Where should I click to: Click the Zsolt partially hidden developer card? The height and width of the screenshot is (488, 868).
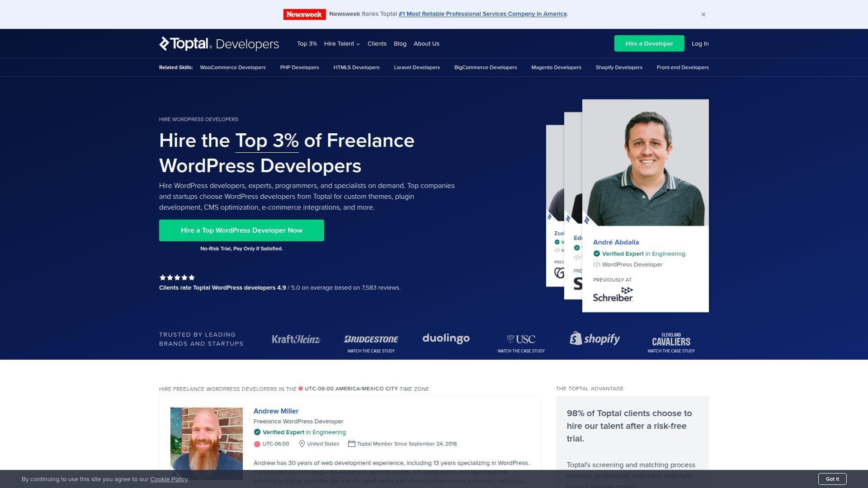(x=555, y=206)
